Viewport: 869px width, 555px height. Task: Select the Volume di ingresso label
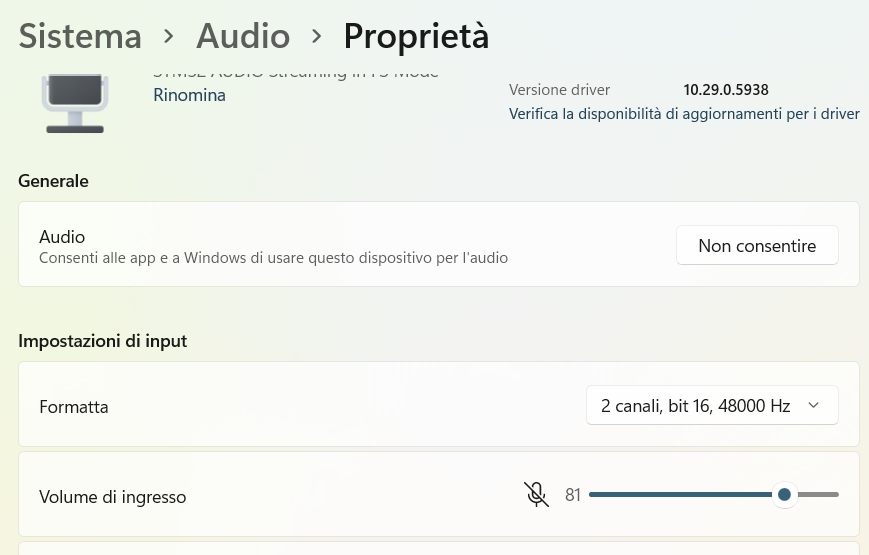click(x=113, y=497)
